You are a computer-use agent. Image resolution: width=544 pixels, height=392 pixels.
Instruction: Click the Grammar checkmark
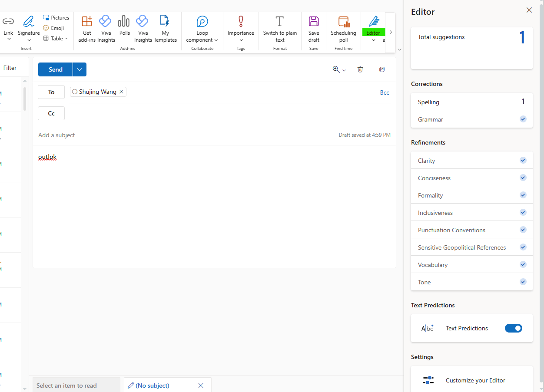click(x=523, y=119)
